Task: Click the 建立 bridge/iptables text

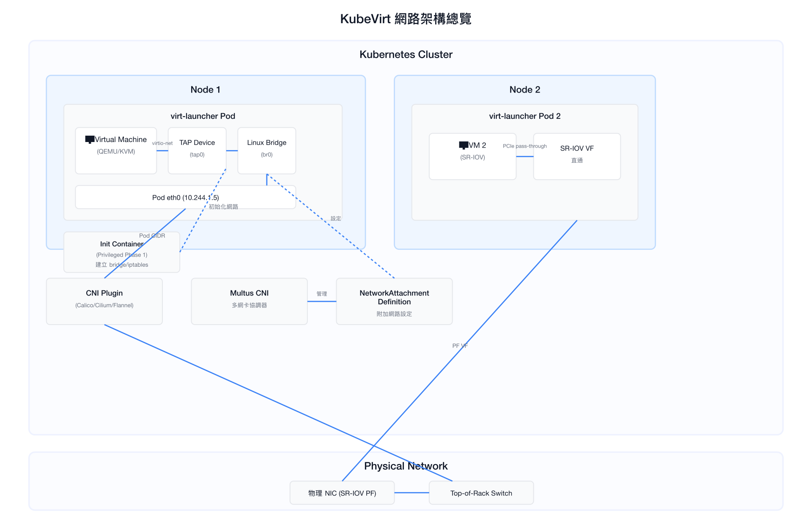Action: click(x=122, y=265)
